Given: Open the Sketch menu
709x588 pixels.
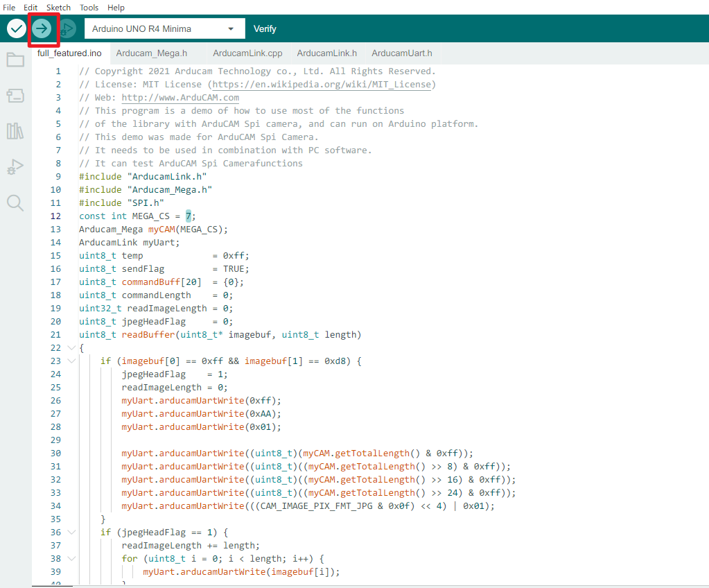Looking at the screenshot, I should click(x=58, y=7).
